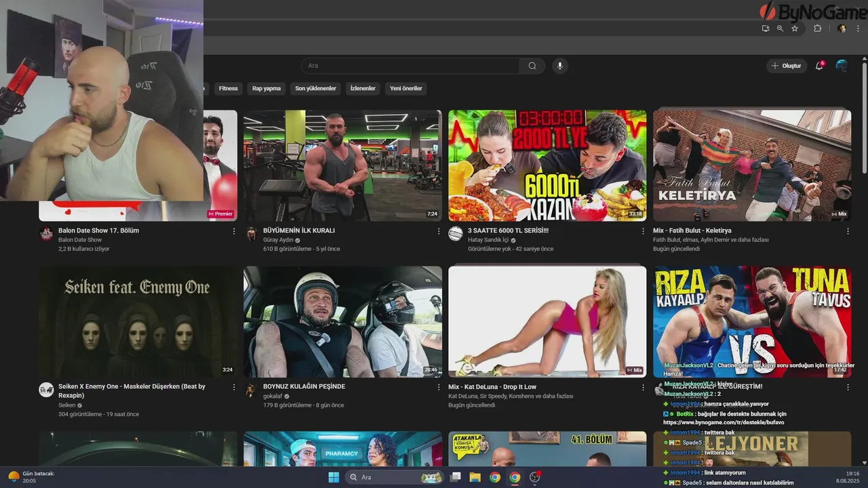The height and width of the screenshot is (488, 868).
Task: Select the Son yüklenenler filter chip
Action: (315, 88)
